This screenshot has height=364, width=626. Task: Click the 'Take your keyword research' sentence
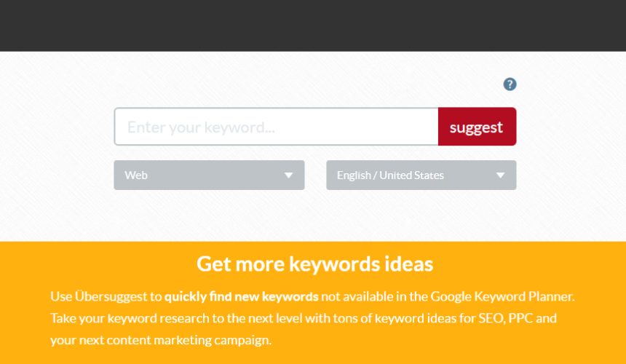click(130, 319)
